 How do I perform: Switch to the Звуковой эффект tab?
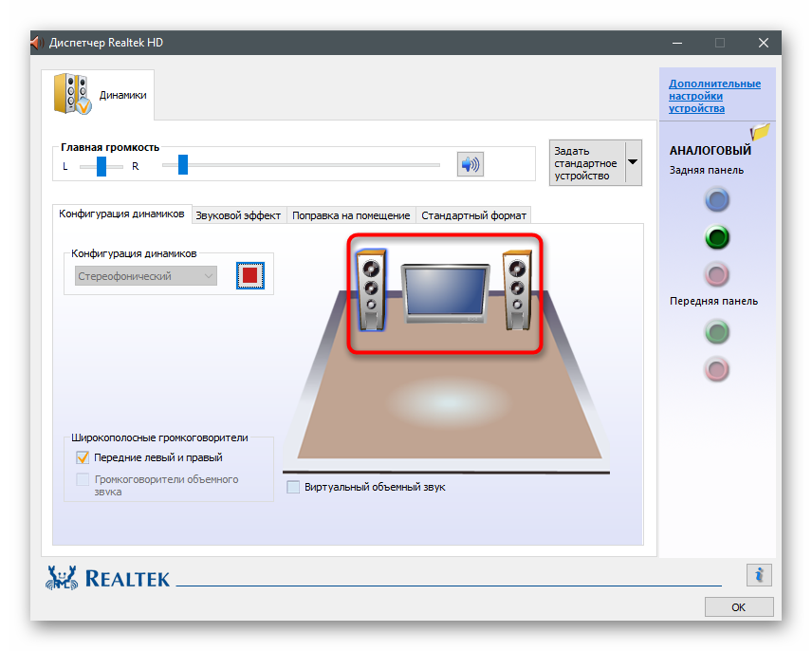238,215
